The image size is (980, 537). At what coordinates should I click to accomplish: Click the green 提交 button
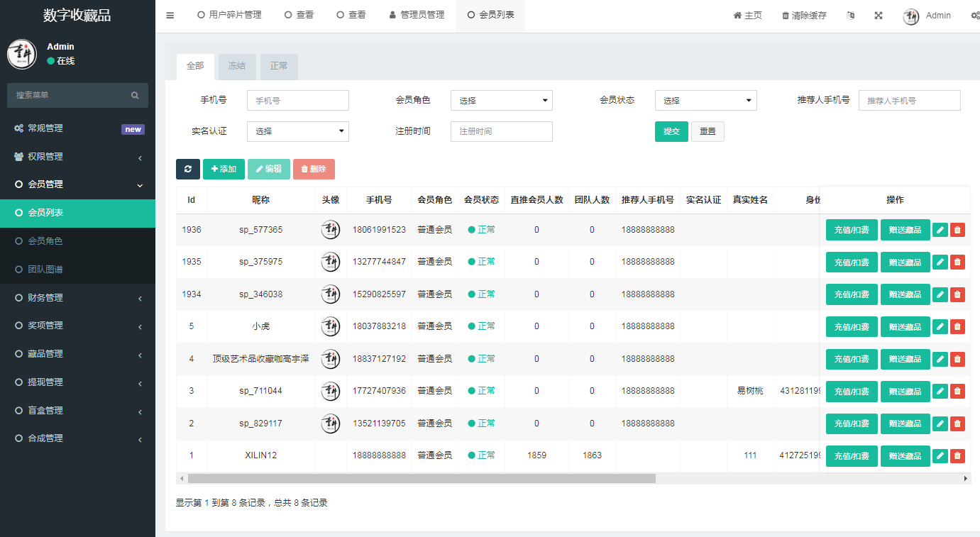pos(671,131)
